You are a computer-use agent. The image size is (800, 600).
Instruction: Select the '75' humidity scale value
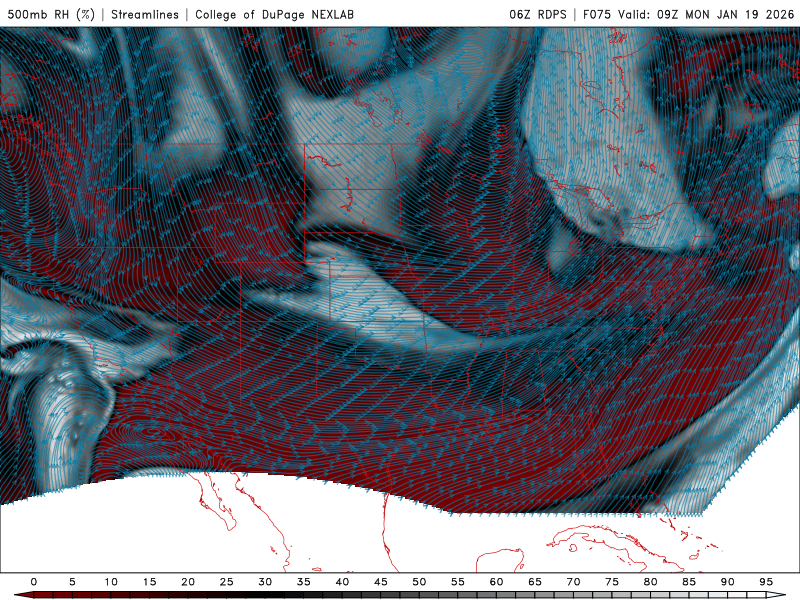click(612, 582)
